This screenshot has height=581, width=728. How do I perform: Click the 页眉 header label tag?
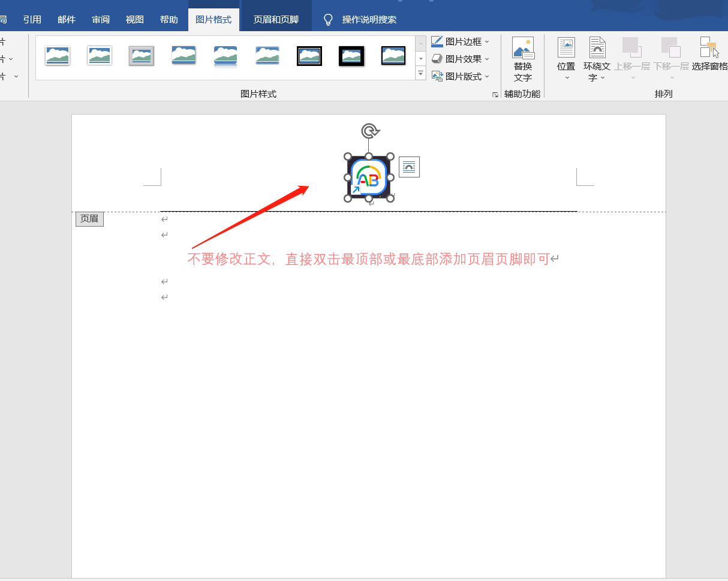[89, 218]
